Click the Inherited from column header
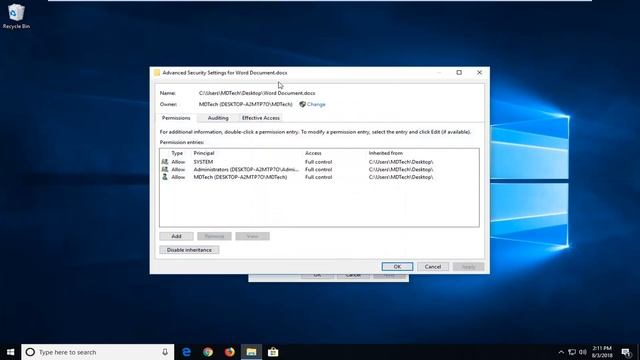This screenshot has width=640, height=360. (x=386, y=153)
